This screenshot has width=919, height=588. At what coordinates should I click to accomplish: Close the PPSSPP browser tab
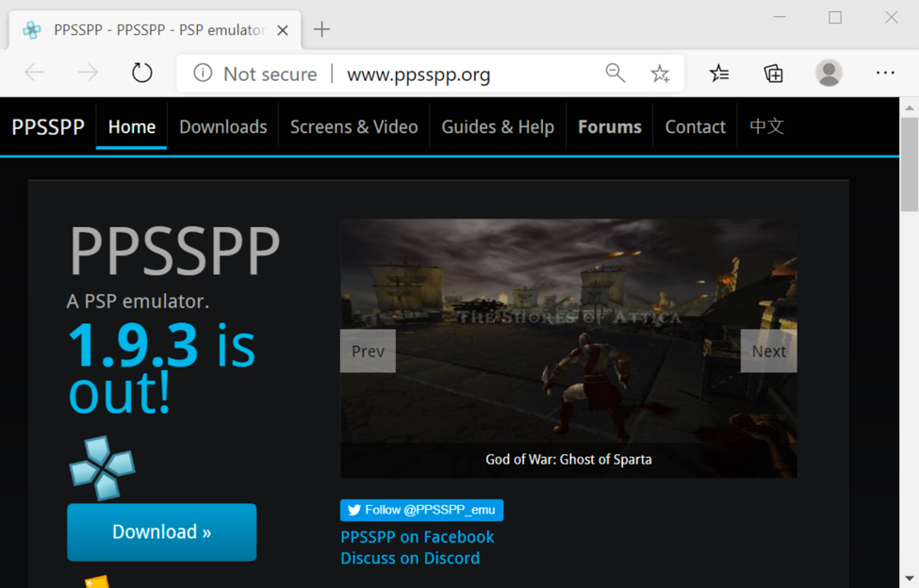click(283, 30)
